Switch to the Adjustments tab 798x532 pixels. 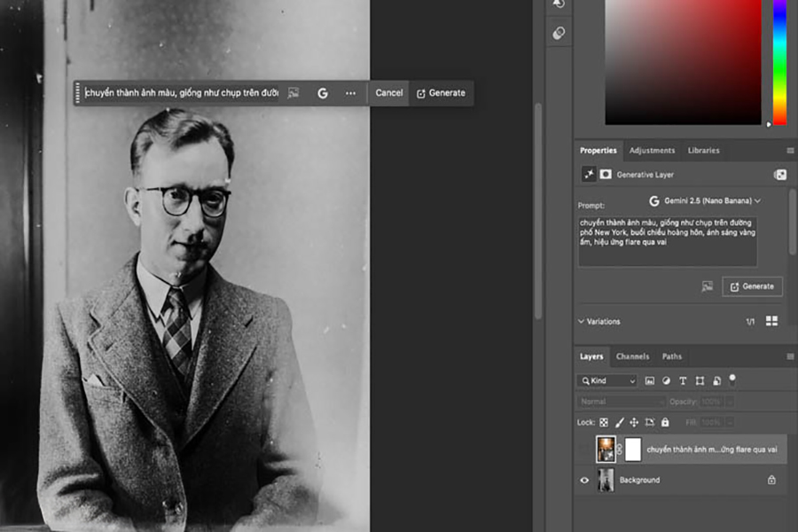pos(652,151)
